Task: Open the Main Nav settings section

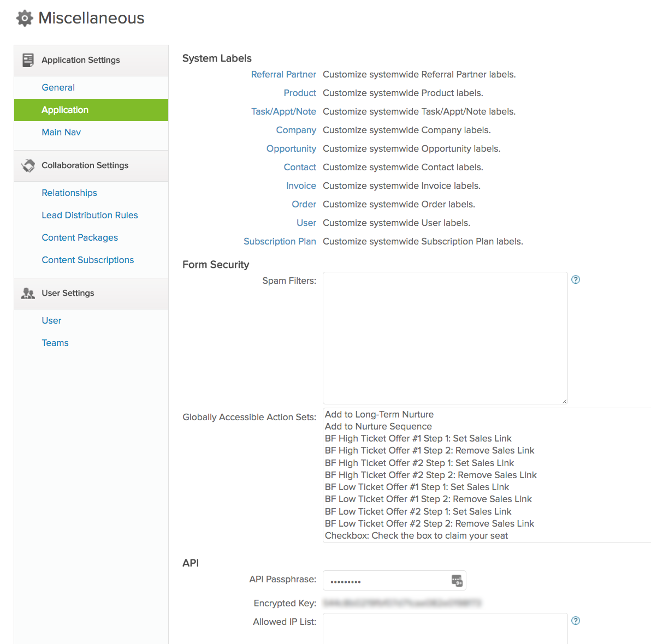Action: click(x=61, y=132)
